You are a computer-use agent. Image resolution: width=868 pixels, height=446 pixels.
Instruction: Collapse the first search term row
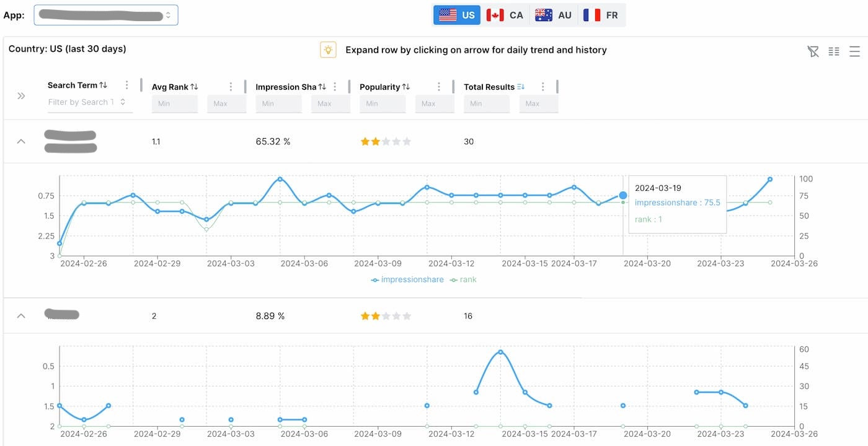tap(21, 141)
